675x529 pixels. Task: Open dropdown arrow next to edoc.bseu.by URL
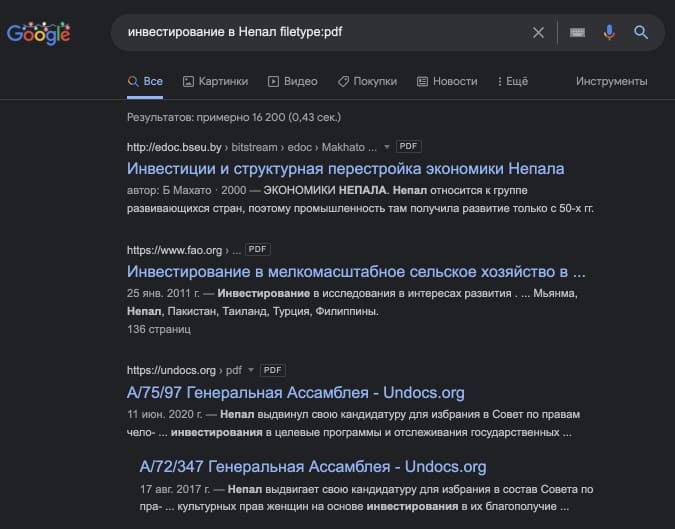pyautogui.click(x=387, y=147)
